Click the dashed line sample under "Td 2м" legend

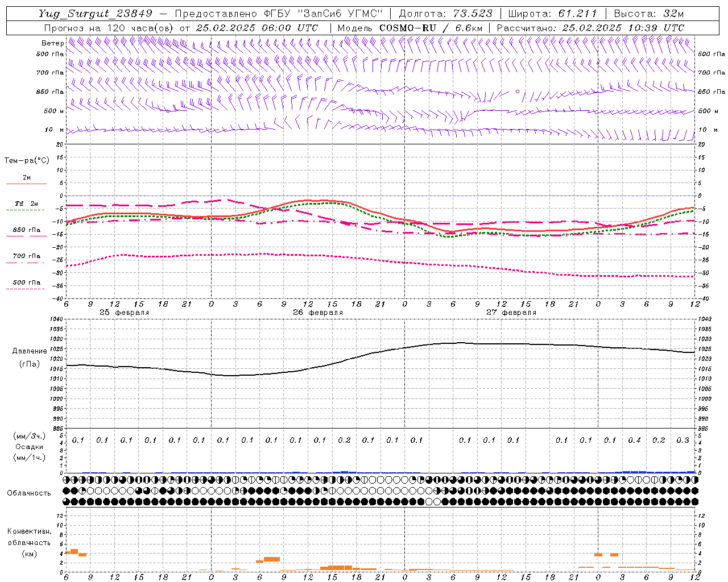(x=25, y=210)
